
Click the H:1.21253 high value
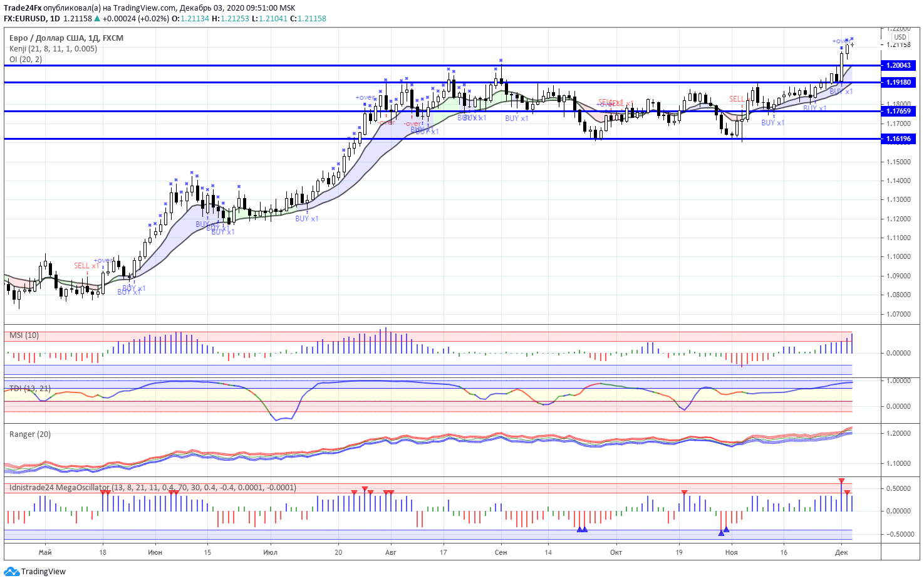[x=231, y=19]
